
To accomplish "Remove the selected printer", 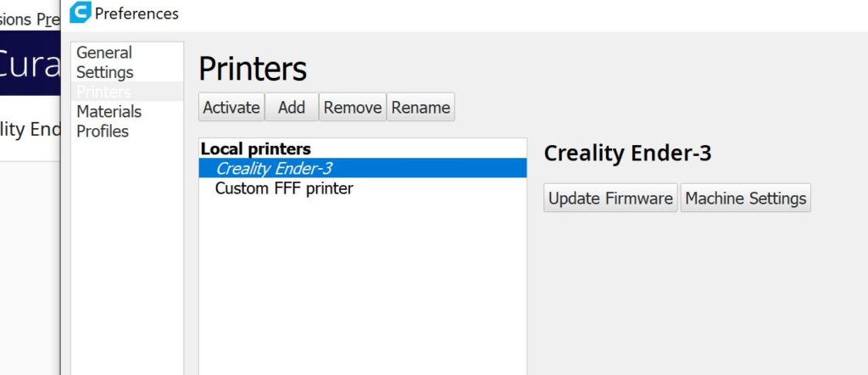I will pos(353,107).
